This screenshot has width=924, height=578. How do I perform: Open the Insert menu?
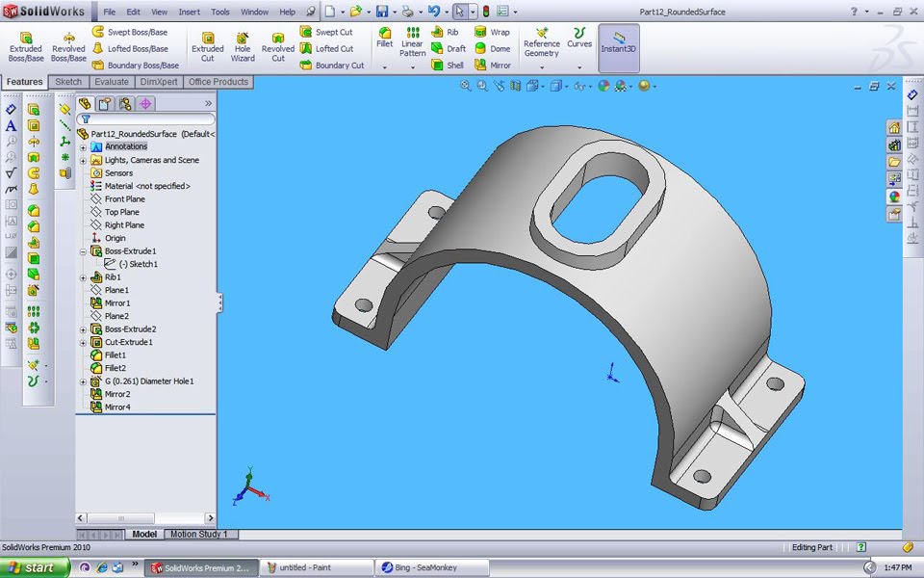(189, 12)
